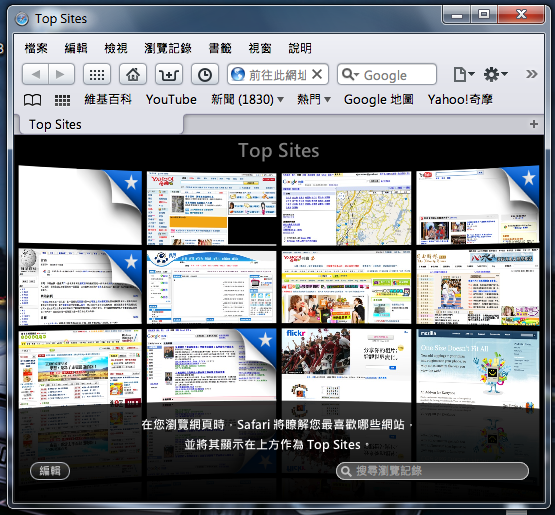Open the news site thumbnail, second row right
Image resolution: width=555 pixels, height=515 pixels.
tap(477, 287)
